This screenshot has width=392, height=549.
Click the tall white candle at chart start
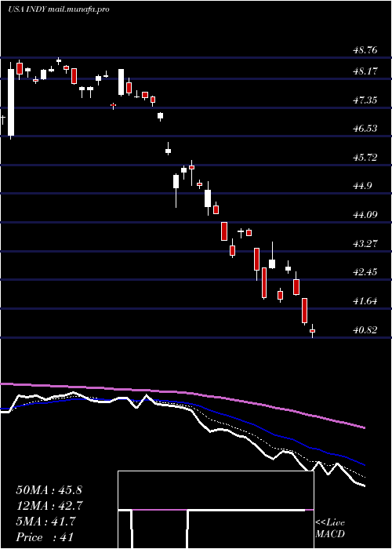coord(11,101)
